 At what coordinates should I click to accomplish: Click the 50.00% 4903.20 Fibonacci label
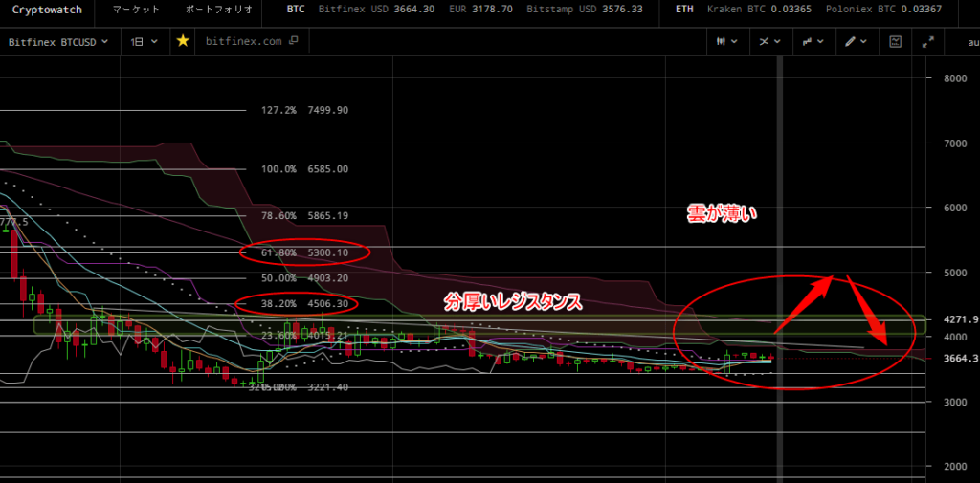pyautogui.click(x=304, y=278)
